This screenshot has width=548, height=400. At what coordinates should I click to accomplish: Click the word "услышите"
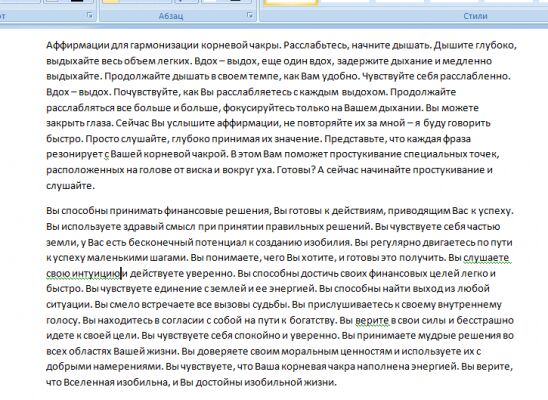tap(190, 123)
